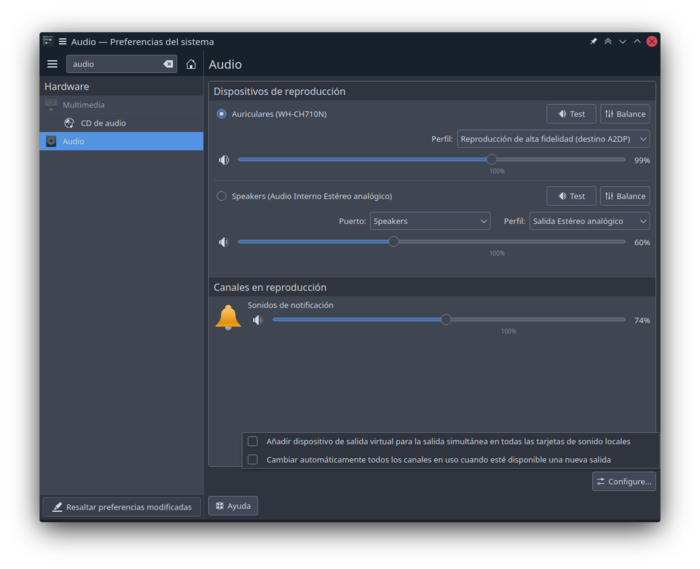Select Speakers Audio Interno radio button
The height and width of the screenshot is (569, 700).
click(x=222, y=196)
